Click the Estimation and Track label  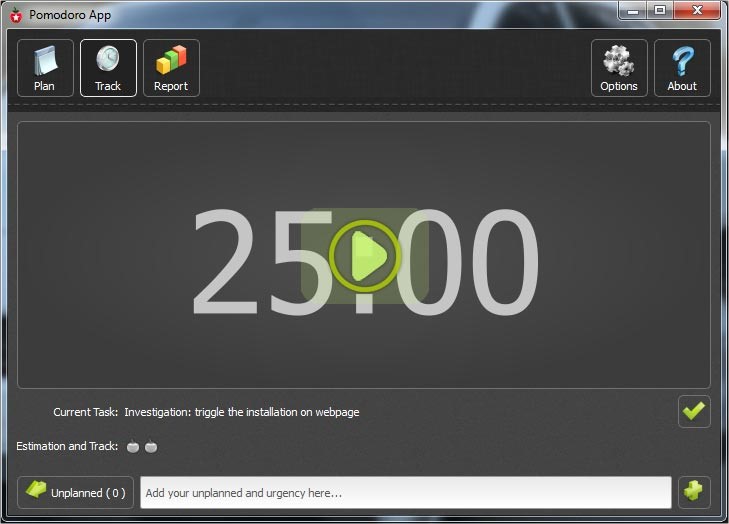click(67, 446)
